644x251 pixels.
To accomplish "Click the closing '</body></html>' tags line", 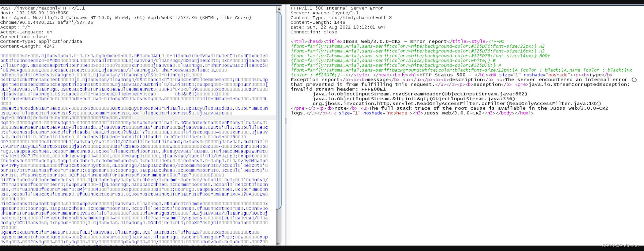I will pyautogui.click(x=513, y=113).
